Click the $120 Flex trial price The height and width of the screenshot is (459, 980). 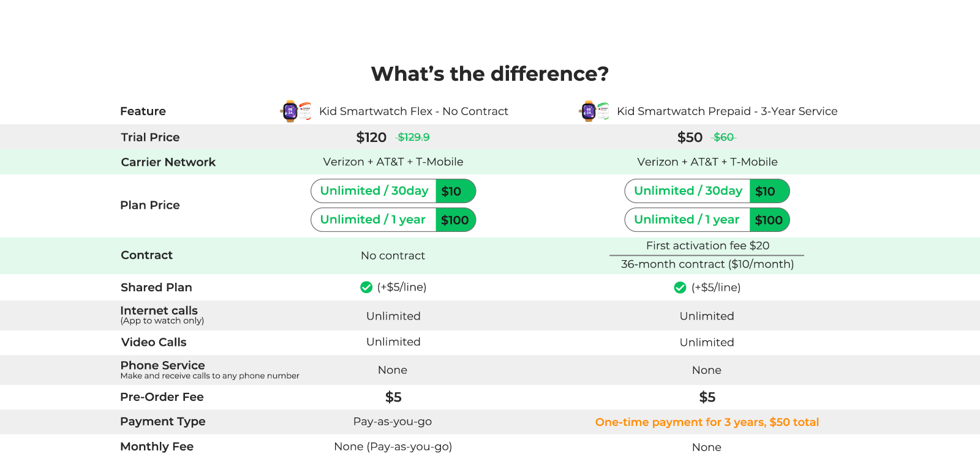pyautogui.click(x=371, y=137)
